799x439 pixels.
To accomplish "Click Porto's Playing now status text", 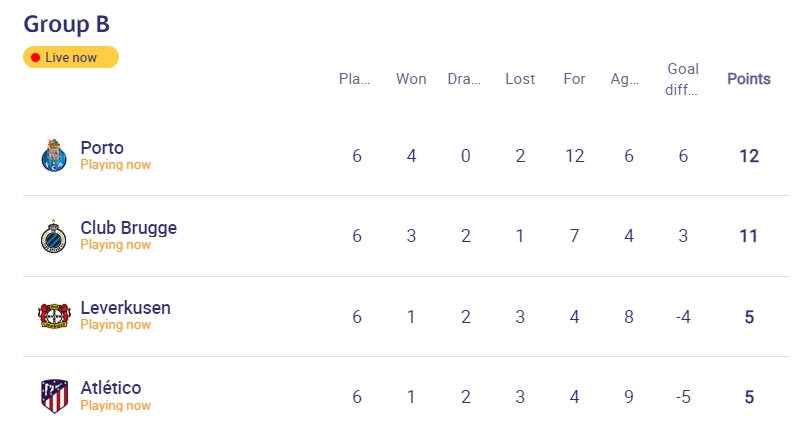I will click(116, 164).
